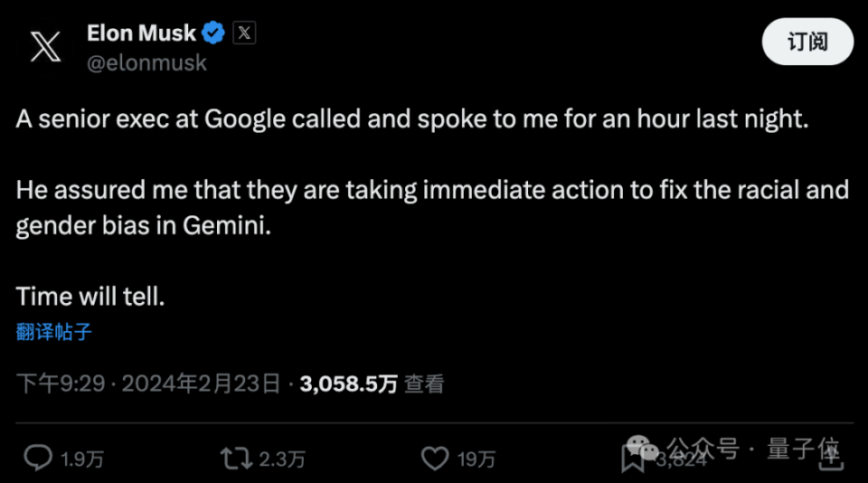
Task: View the 3,058.5万 查看 views stat
Action: click(372, 384)
